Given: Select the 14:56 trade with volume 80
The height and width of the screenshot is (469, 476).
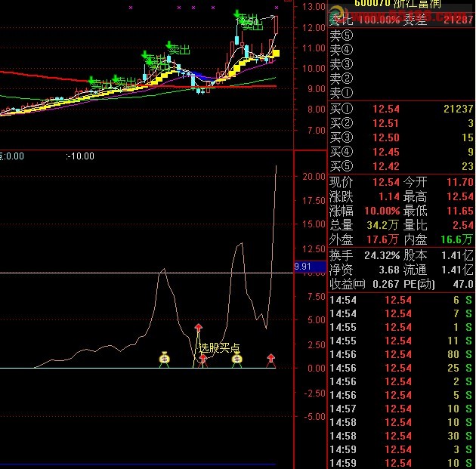Looking at the screenshot, I should click(x=401, y=354).
